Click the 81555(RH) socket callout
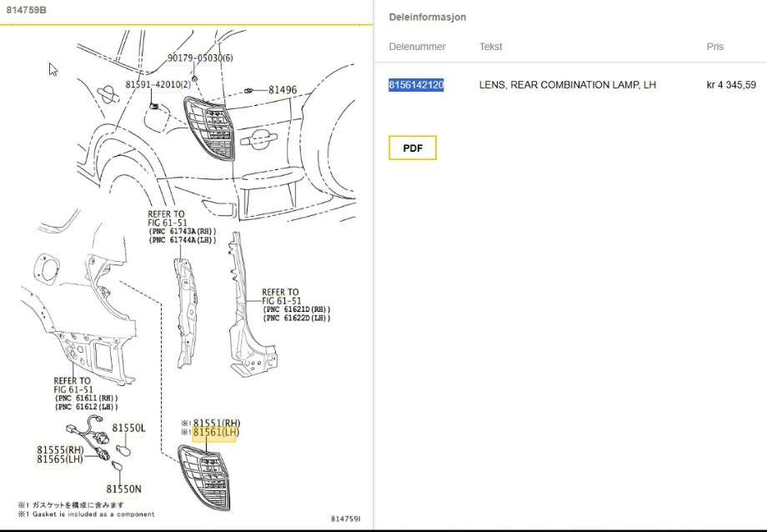Image resolution: width=767 pixels, height=532 pixels. tap(60, 449)
